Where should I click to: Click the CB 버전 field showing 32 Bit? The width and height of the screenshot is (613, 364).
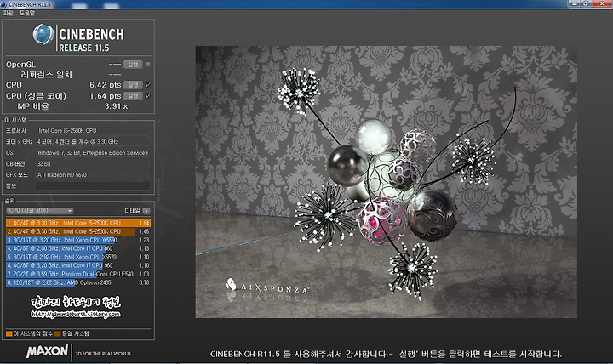pyautogui.click(x=93, y=163)
